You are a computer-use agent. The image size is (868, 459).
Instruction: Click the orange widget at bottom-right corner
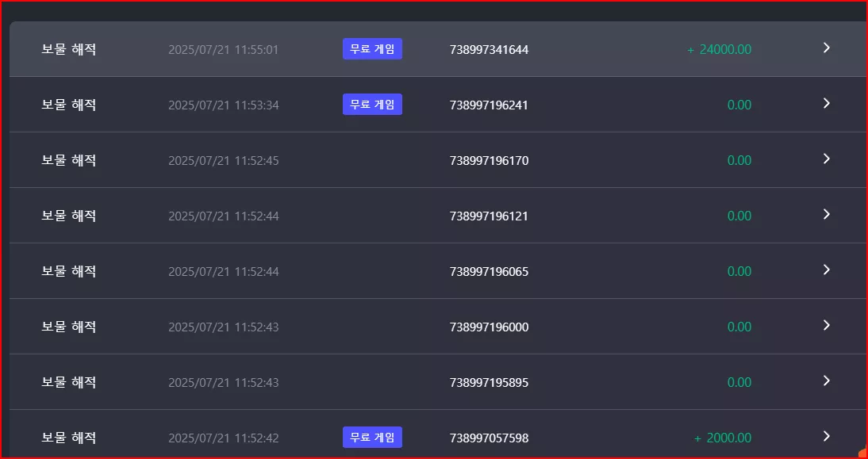pos(863,451)
